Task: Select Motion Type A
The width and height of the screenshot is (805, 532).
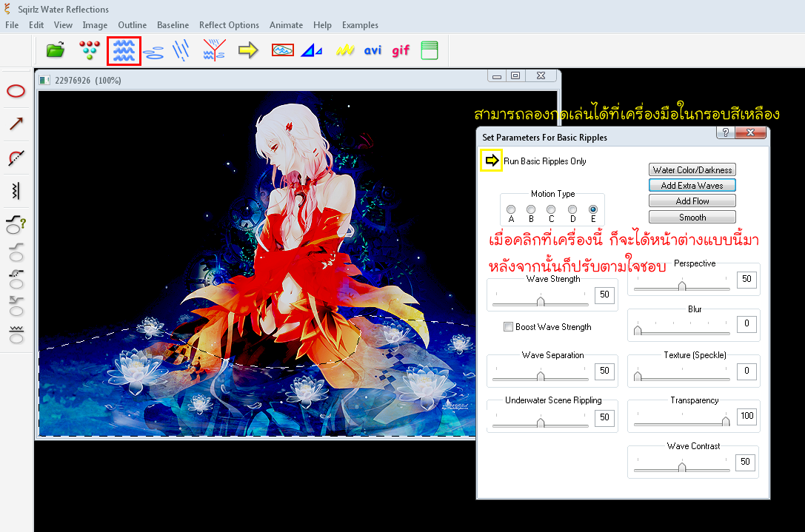Action: coord(511,210)
